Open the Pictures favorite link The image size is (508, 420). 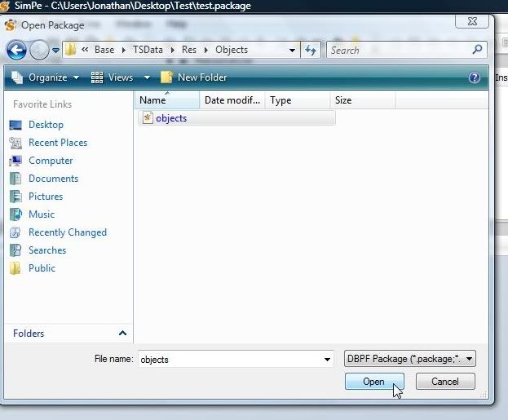[46, 197]
